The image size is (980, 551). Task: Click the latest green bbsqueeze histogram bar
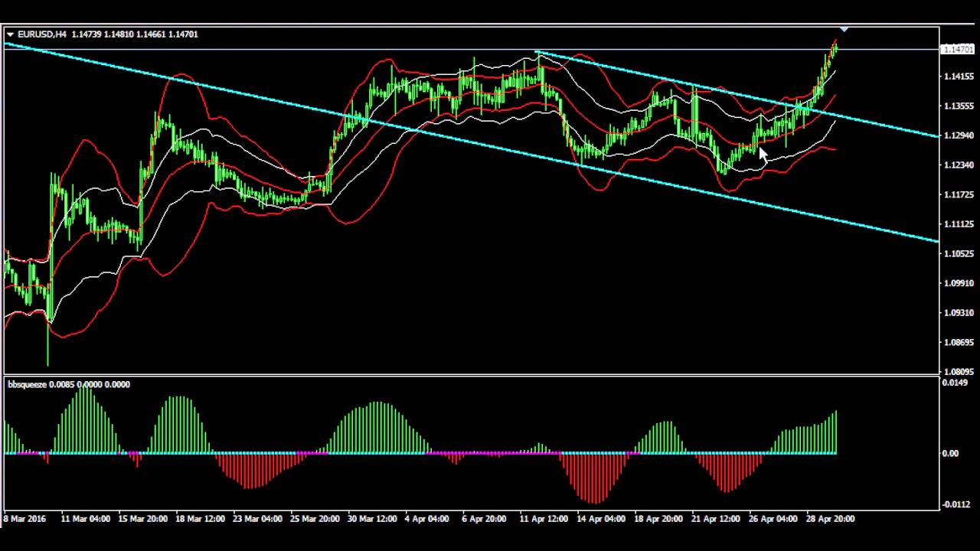[835, 432]
